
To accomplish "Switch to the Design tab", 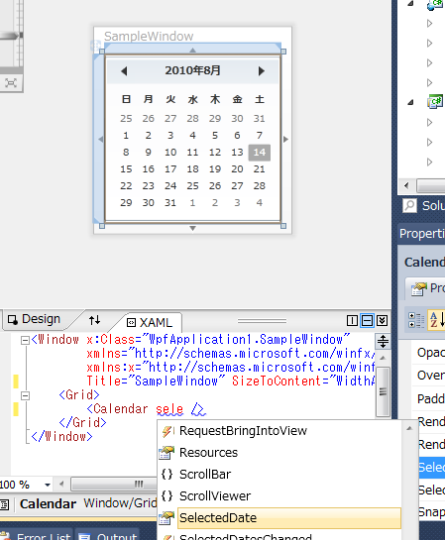I will click(34, 319).
